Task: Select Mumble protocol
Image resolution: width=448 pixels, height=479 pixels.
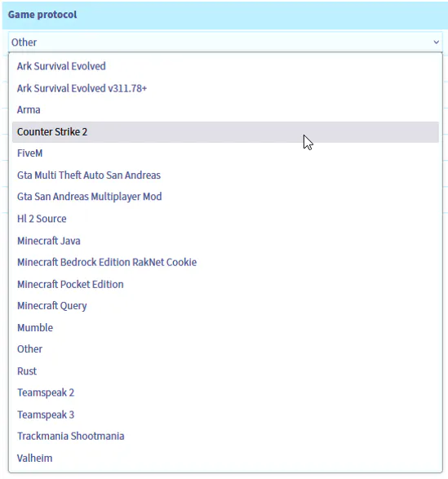Action: pos(225,328)
